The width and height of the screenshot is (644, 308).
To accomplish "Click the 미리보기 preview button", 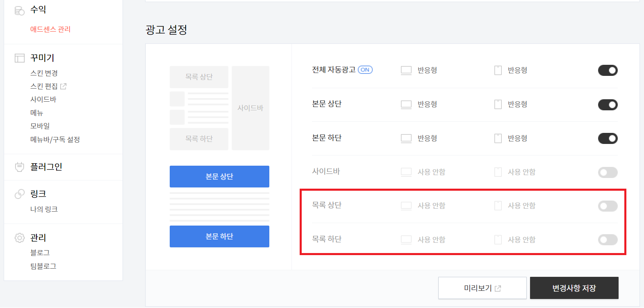I will (x=482, y=288).
